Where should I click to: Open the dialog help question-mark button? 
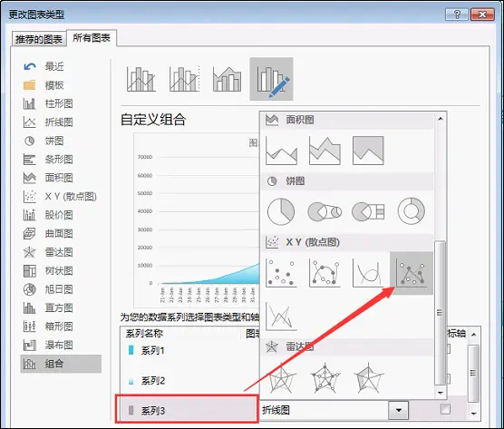click(x=457, y=15)
